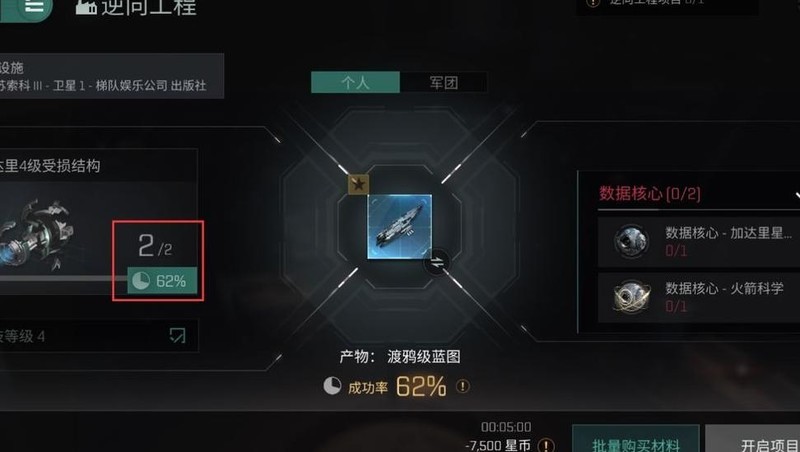Click the success rate info exclamation icon

(463, 386)
